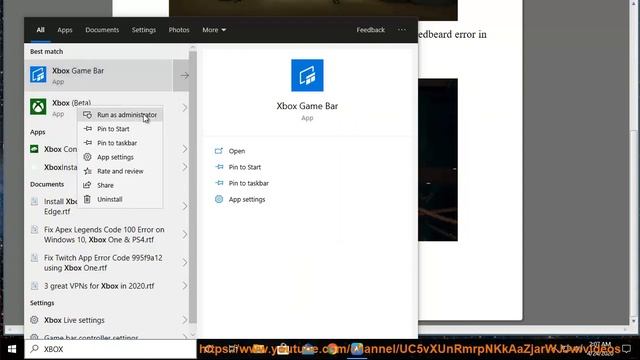Viewport: 640px width, 360px height.
Task: Choose Share in context menu
Action: point(120,185)
